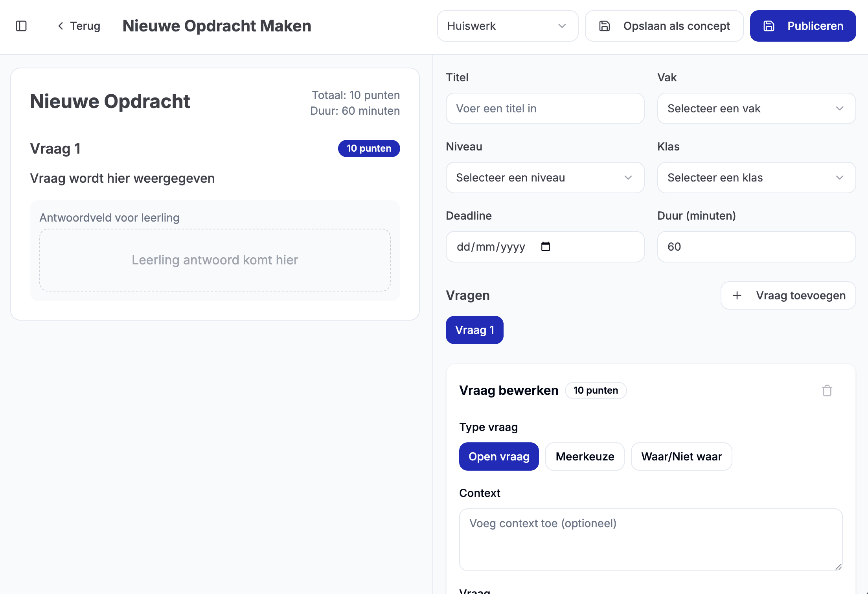Click the Leerling antwoord komt hier box
The width and height of the screenshot is (868, 594).
point(215,260)
